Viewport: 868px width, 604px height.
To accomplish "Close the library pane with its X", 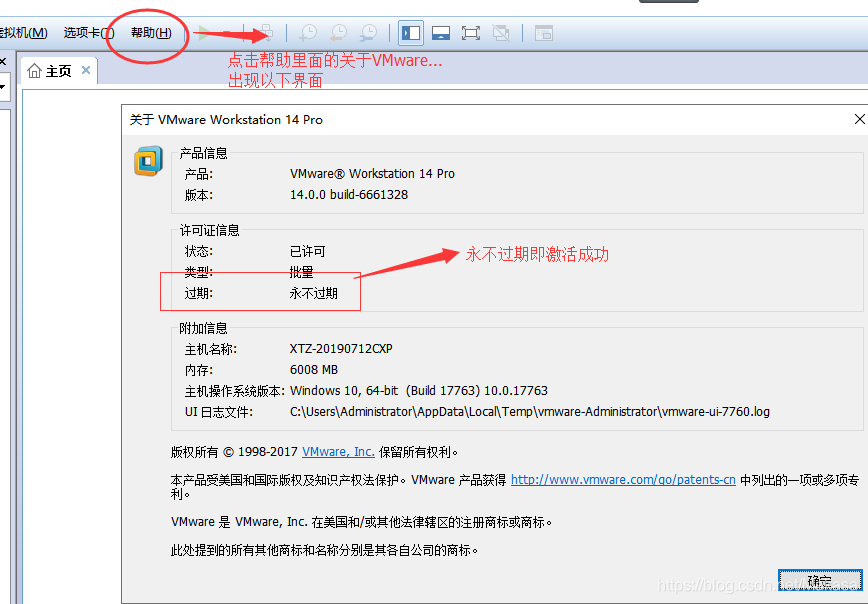I will (3, 61).
